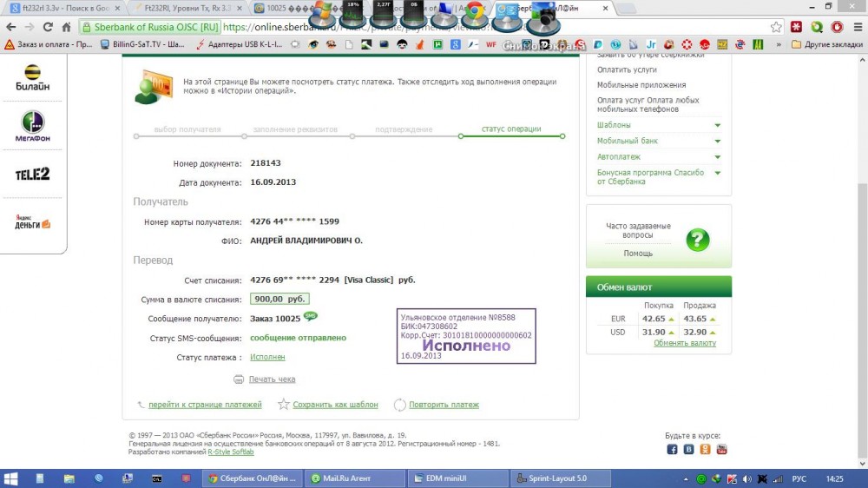Switch to Sprint-Layout 5.0 in taskbar
This screenshot has width=868, height=488.
tap(560, 478)
